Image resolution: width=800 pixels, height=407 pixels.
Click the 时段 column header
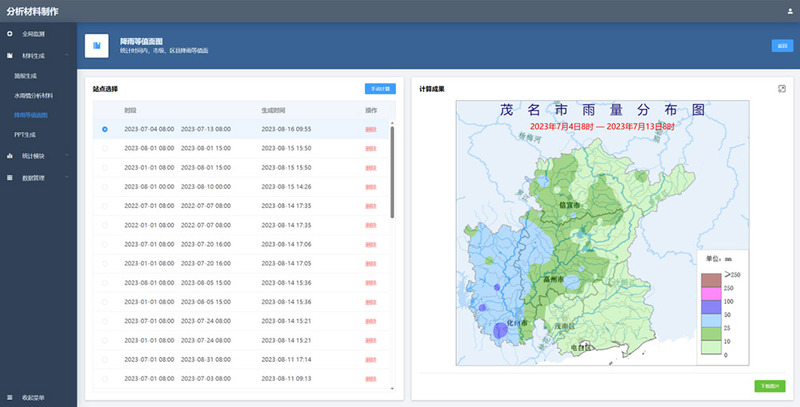[130, 110]
